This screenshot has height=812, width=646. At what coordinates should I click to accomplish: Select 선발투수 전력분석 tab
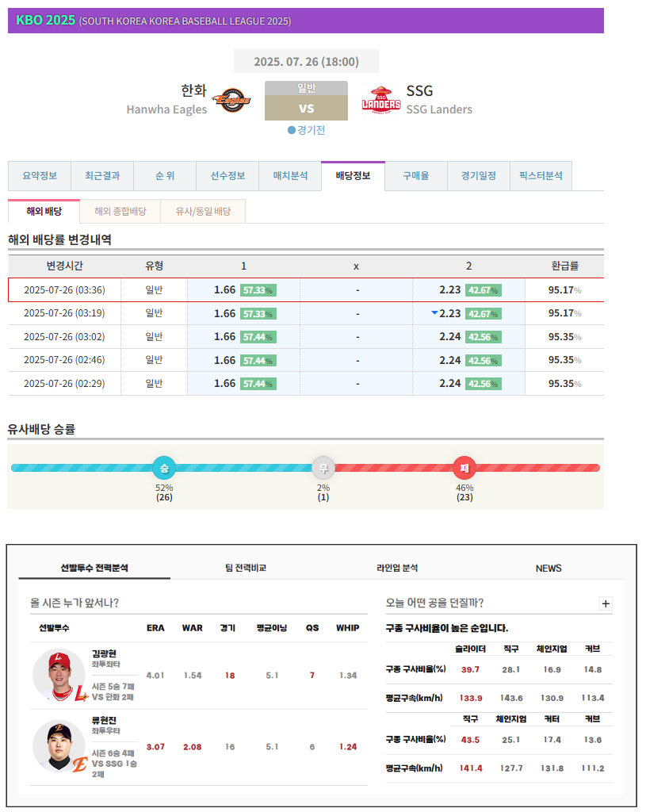(94, 568)
